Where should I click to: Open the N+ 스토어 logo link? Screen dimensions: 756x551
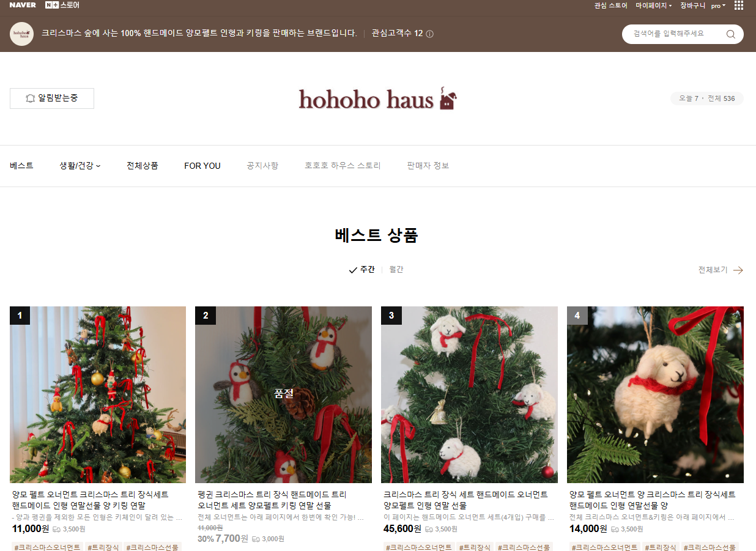[62, 5]
